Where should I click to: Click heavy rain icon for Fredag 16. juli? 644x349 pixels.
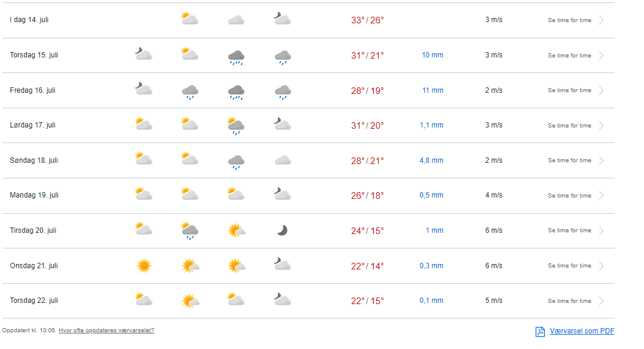236,91
